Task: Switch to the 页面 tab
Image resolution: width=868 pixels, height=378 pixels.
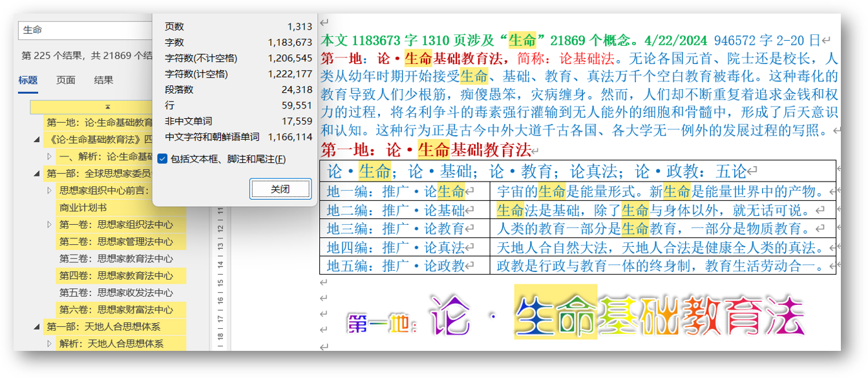Action: coord(65,80)
